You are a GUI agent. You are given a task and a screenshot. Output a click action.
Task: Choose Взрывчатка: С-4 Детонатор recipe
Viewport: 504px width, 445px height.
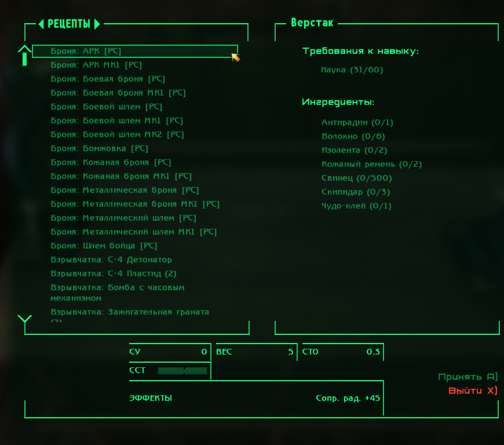111,260
